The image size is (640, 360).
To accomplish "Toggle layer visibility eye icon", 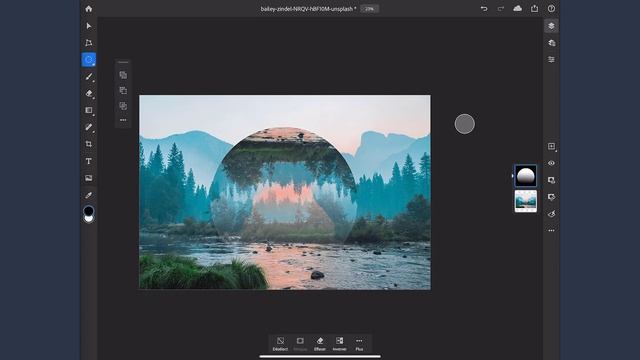I will click(x=551, y=163).
